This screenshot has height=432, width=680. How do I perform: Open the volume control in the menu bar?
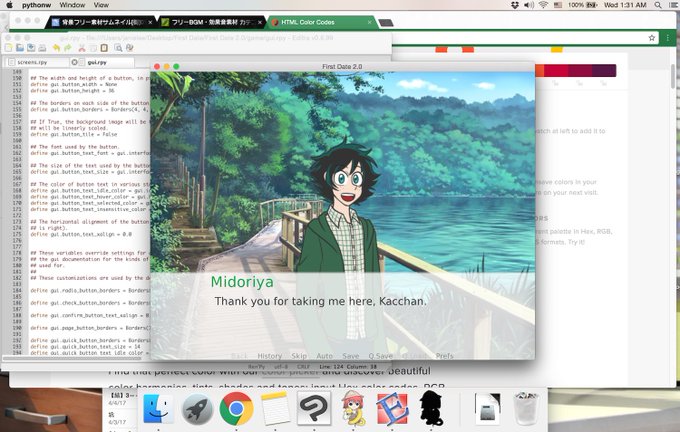point(529,5)
